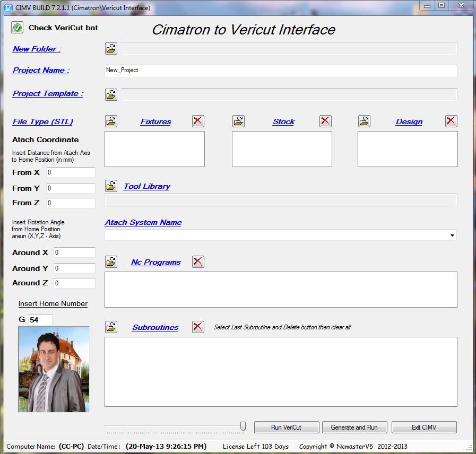476x454 pixels.
Task: Click the From Y input field
Action: (71, 188)
